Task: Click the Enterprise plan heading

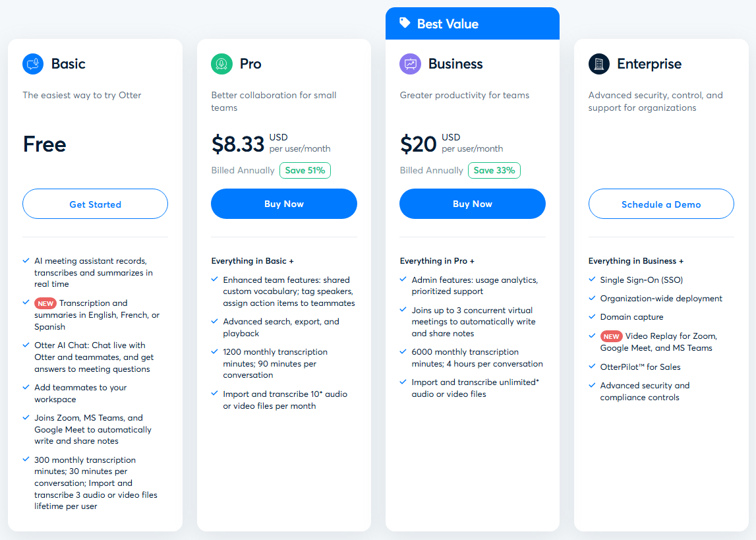Action: (649, 64)
